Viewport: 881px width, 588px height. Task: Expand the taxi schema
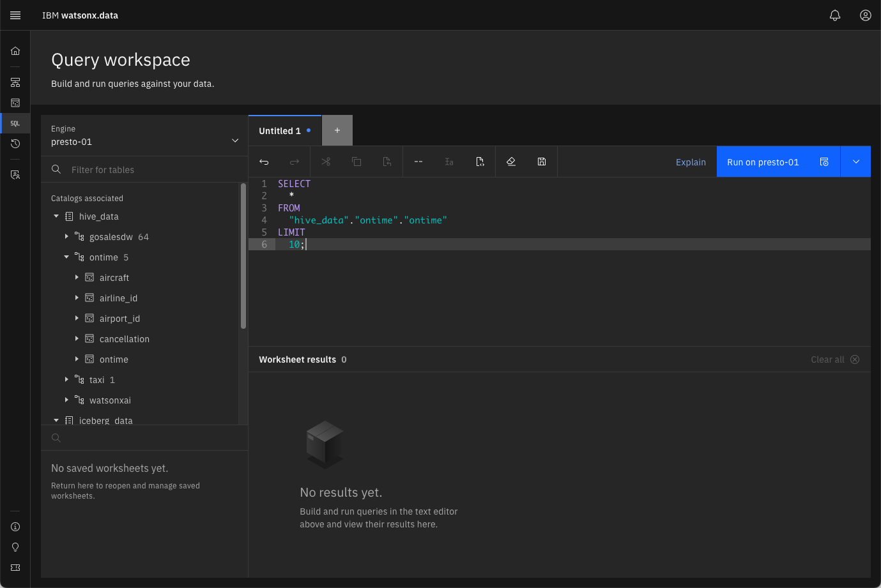(66, 380)
